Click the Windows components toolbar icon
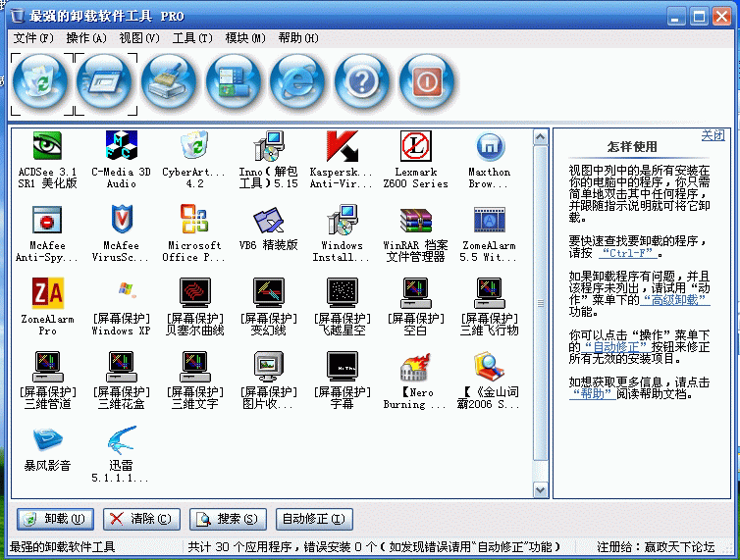This screenshot has height=560, width=740. (234, 82)
